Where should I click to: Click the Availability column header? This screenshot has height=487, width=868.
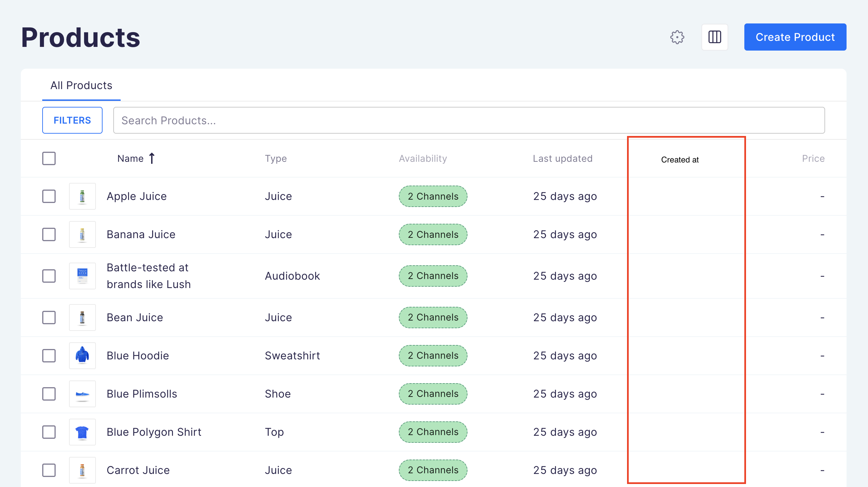(x=423, y=158)
